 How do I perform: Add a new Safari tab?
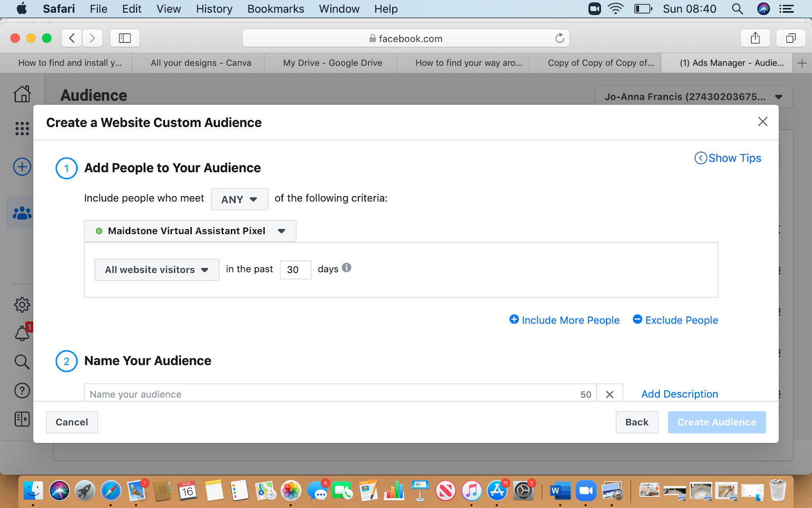(802, 63)
